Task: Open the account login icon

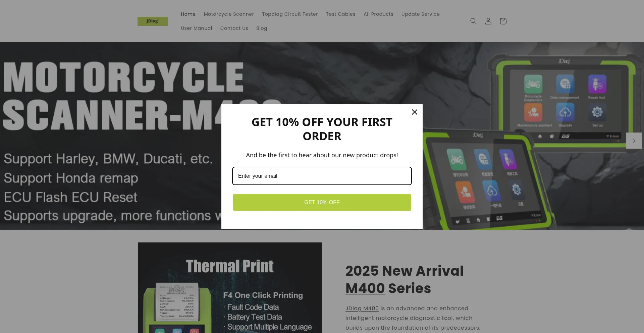Action: [488, 21]
